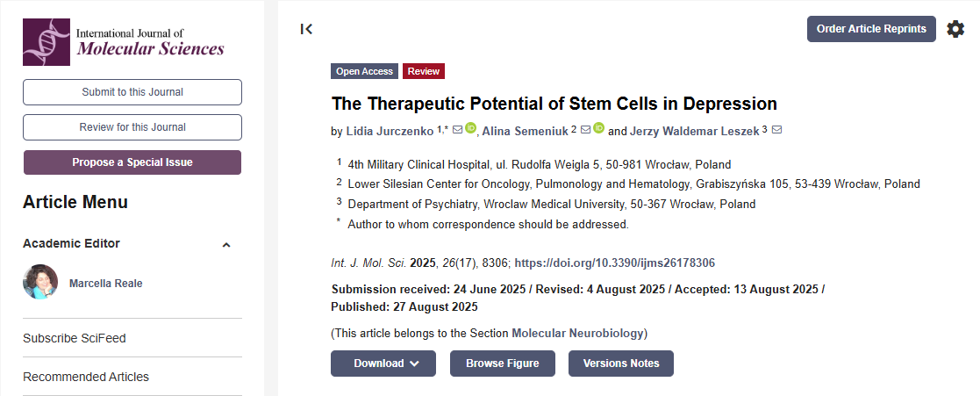Click Marcella Reale's profile photo
Screen dimensions: 980x396
tap(40, 283)
